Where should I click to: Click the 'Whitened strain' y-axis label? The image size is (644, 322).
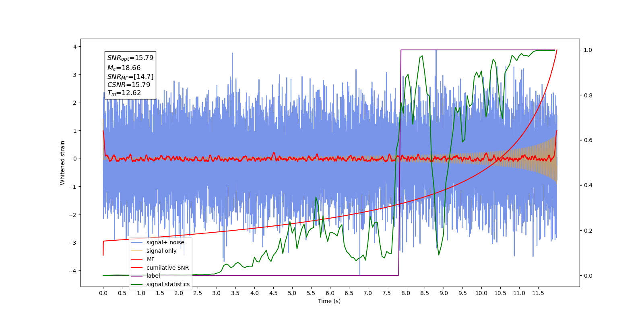point(63,163)
